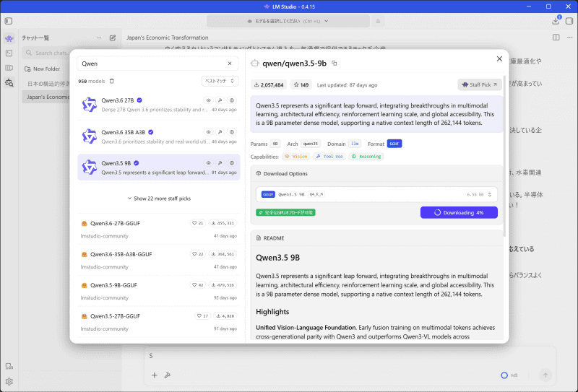
Task: Select Japan's Economic chat in list
Action: 46,97
